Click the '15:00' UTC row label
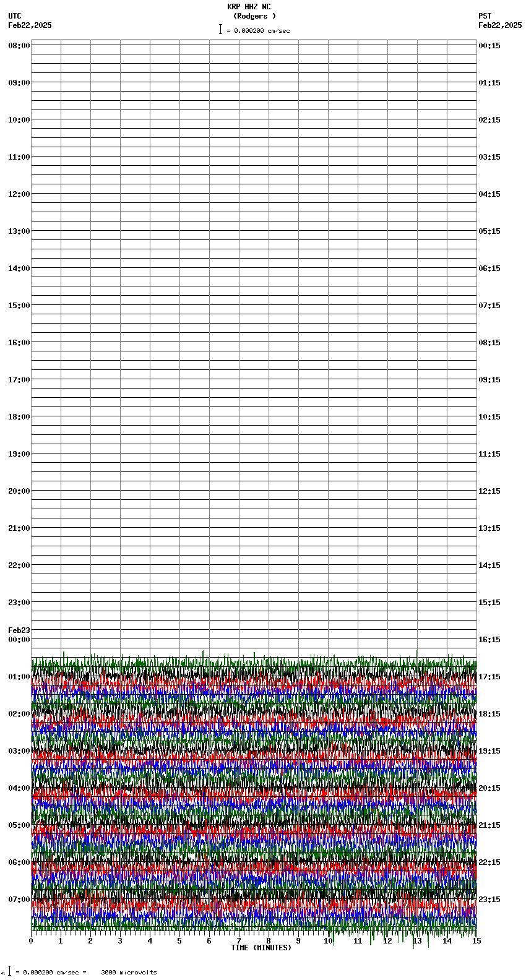526x980 pixels. pyautogui.click(x=19, y=306)
